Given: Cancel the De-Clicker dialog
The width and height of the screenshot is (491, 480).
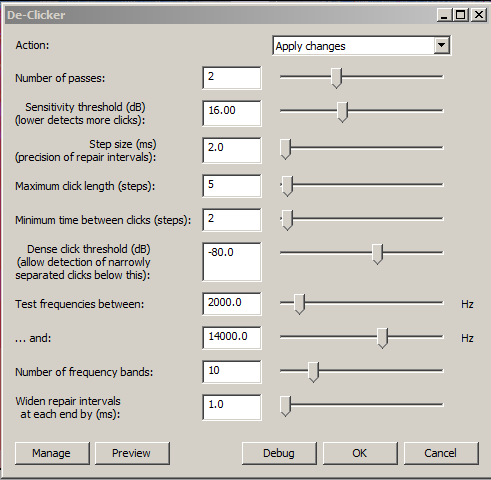Looking at the screenshot, I should pos(441,453).
